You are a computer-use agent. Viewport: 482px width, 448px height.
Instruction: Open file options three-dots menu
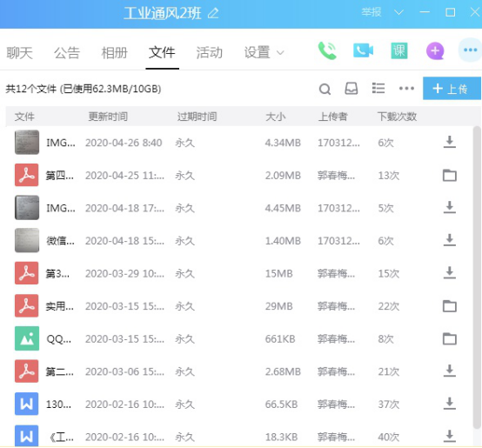pos(406,89)
